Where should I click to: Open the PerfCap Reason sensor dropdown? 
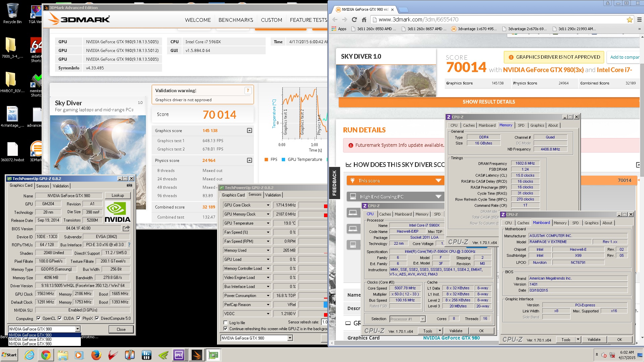tap(268, 305)
